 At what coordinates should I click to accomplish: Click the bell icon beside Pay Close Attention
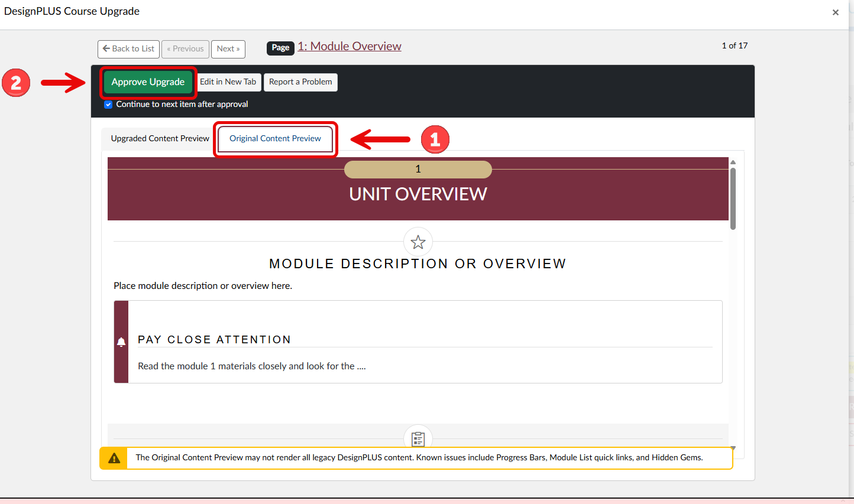tap(121, 342)
